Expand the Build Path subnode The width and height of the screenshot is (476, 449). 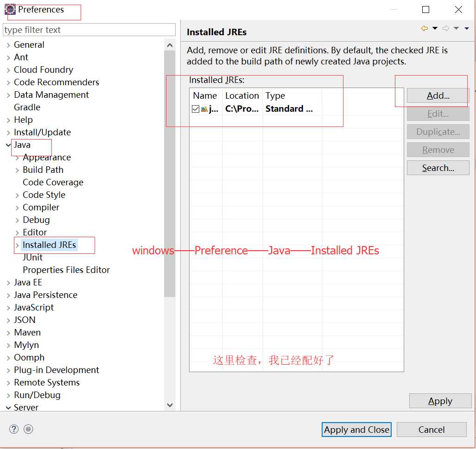tap(17, 171)
